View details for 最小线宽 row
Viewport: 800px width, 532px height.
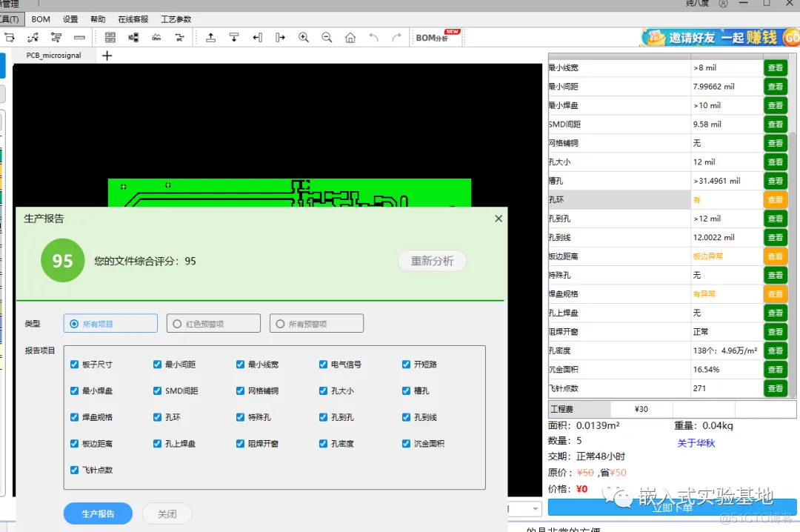coord(775,68)
